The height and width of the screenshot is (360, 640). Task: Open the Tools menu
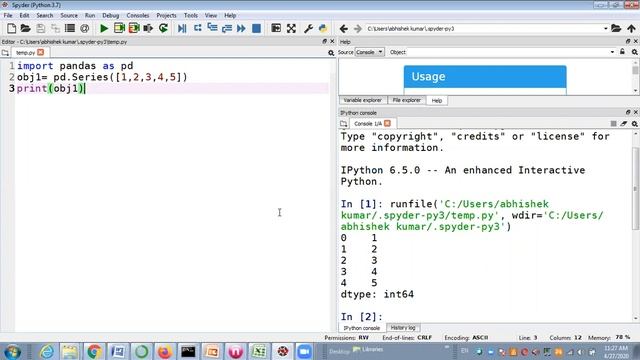pyautogui.click(x=191, y=16)
